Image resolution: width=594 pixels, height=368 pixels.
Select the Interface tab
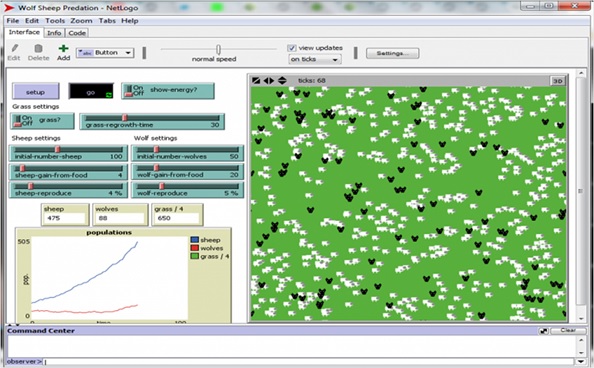click(24, 32)
